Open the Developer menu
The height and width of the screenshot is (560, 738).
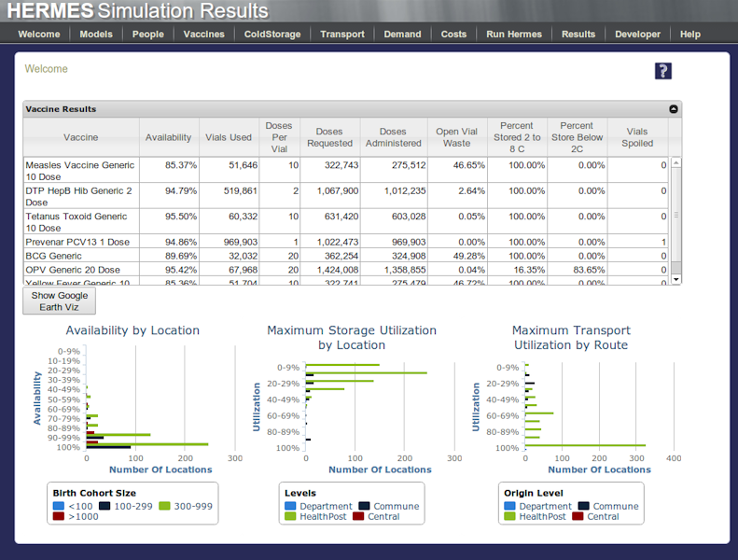click(637, 35)
